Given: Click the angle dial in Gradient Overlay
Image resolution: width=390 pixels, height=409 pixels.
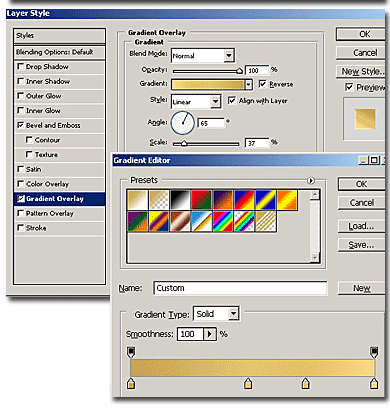Looking at the screenshot, I should tap(183, 123).
